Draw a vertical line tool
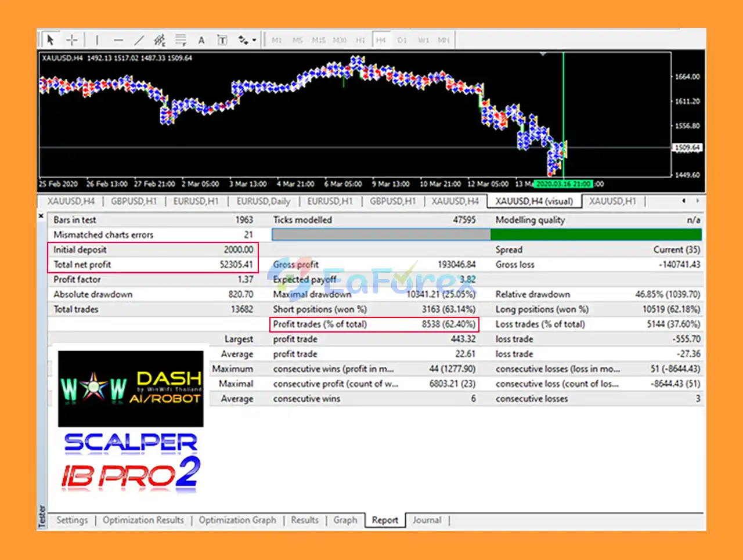Image resolution: width=743 pixels, height=560 pixels. pyautogui.click(x=97, y=40)
